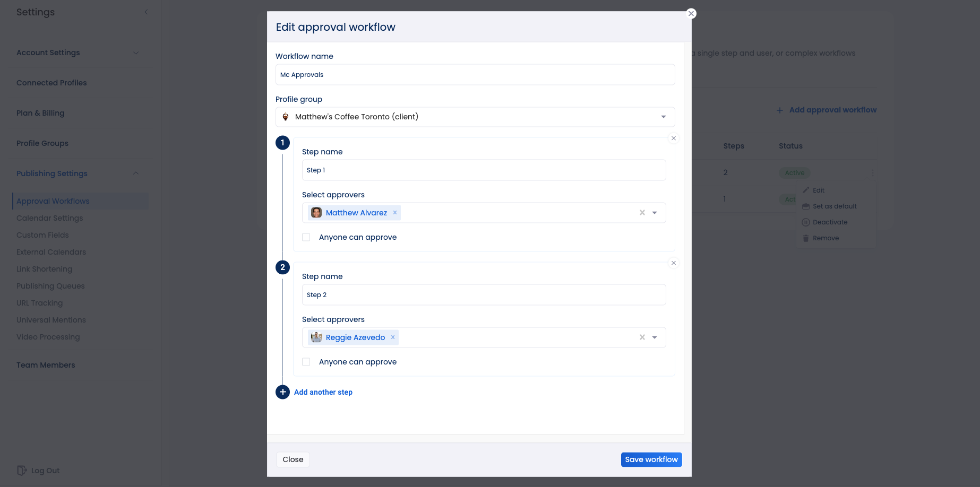Clear all approvers in step 2

pyautogui.click(x=642, y=337)
